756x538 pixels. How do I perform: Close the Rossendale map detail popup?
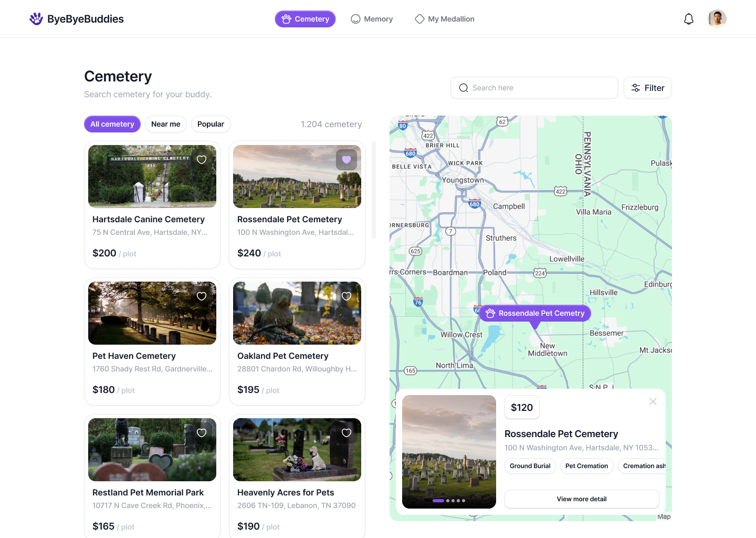pos(653,401)
